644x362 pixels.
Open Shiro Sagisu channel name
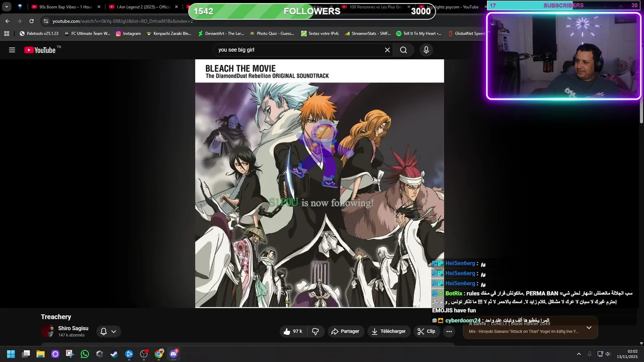[x=73, y=328]
